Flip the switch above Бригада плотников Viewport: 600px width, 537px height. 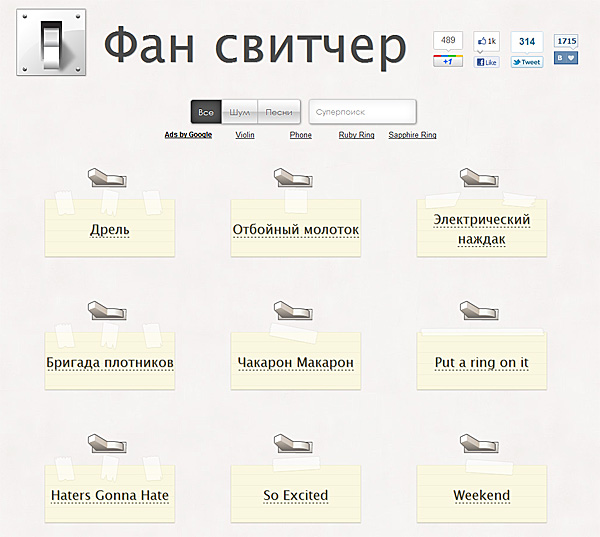point(104,310)
